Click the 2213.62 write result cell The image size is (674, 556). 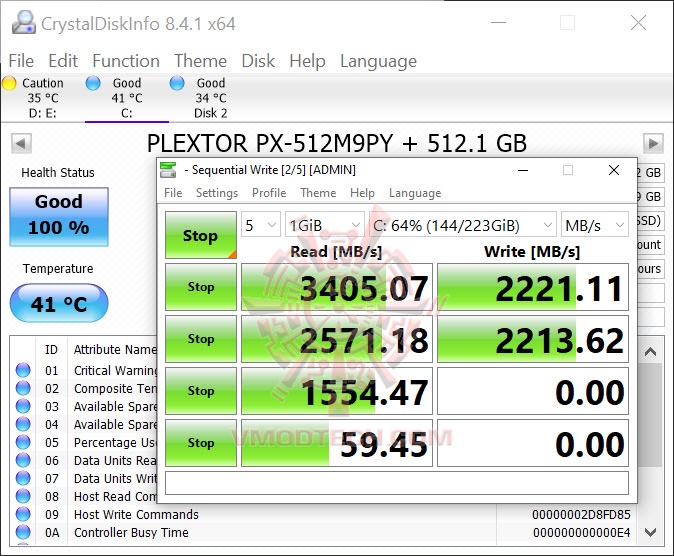533,339
